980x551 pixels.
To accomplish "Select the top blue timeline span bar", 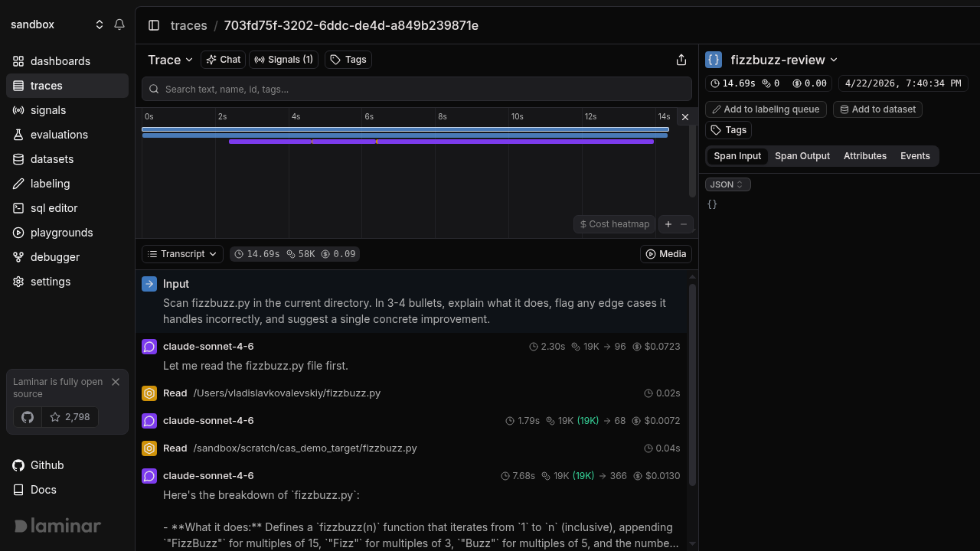I will pos(405,129).
